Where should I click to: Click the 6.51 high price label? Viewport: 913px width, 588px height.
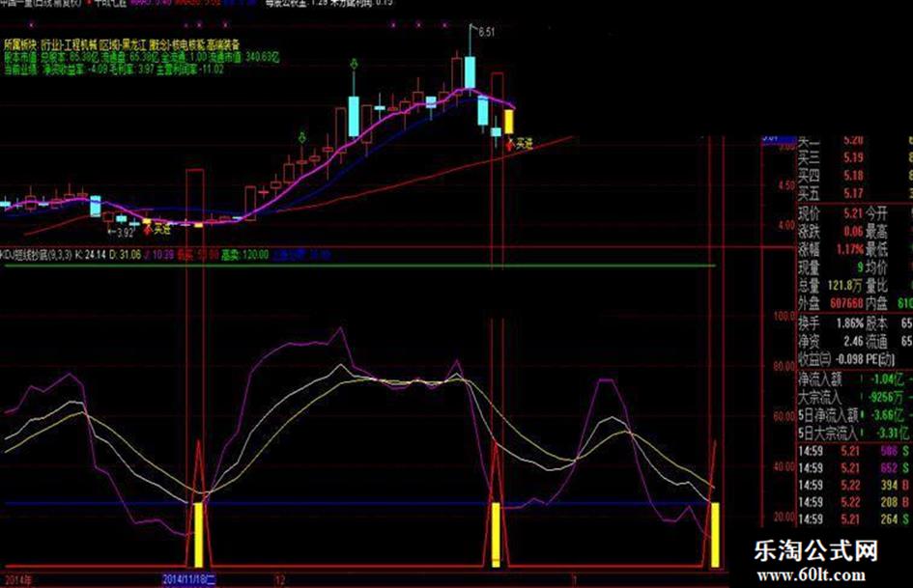486,32
